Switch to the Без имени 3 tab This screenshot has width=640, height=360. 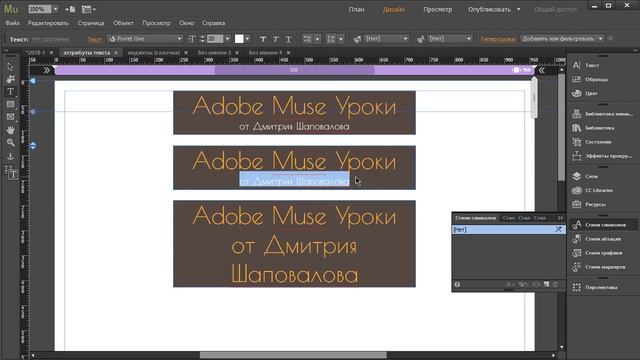(x=214, y=53)
